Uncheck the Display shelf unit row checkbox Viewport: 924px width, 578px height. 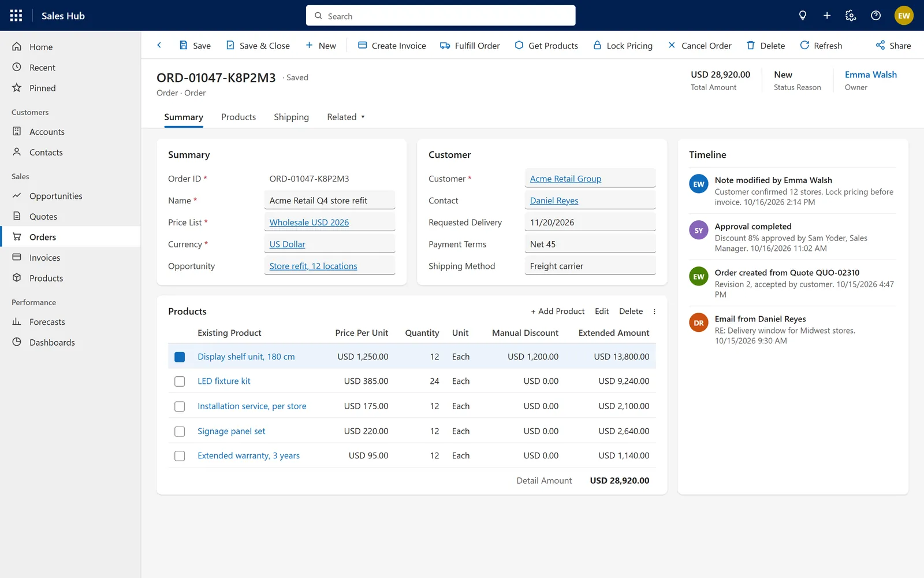[180, 357]
